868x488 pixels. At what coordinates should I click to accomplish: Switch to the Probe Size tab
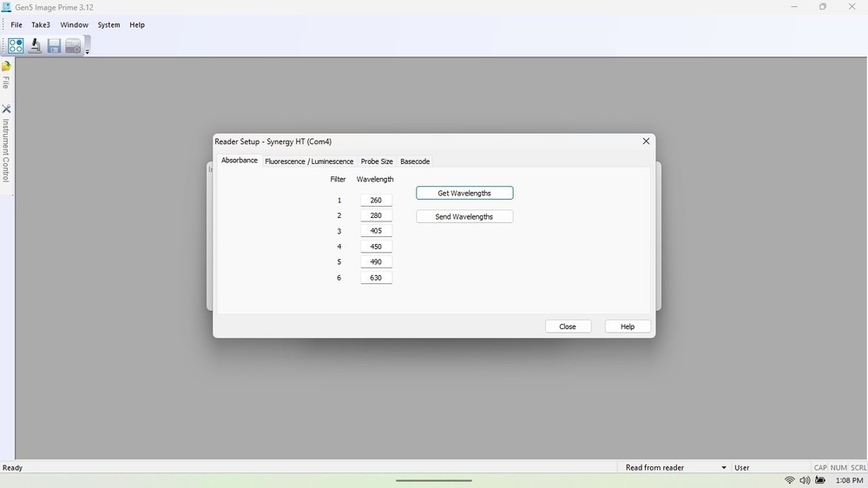tap(377, 162)
